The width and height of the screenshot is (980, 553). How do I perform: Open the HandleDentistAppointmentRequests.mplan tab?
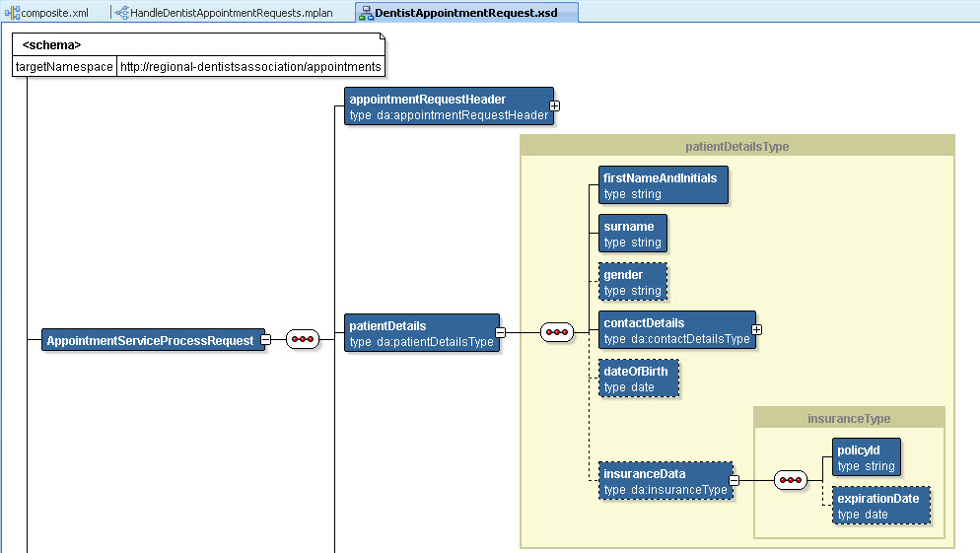pos(232,13)
